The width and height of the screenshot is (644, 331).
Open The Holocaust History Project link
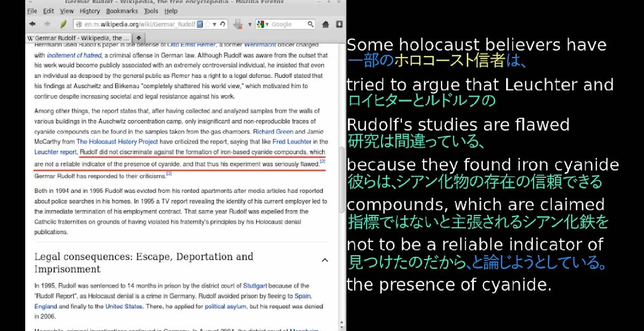[x=117, y=142]
